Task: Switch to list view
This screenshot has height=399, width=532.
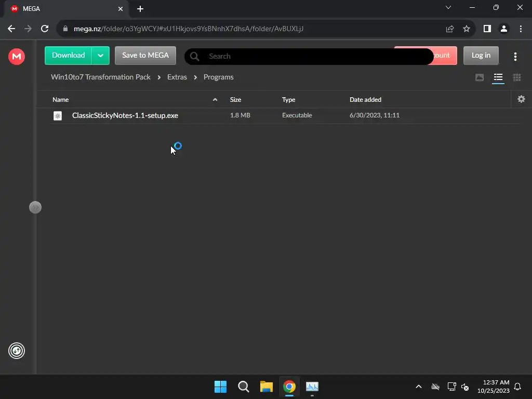Action: tap(498, 78)
